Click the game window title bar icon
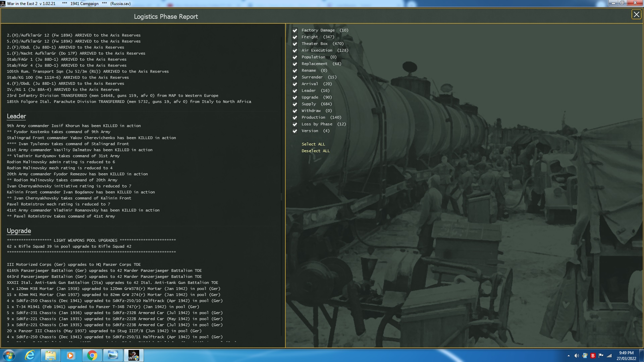The width and height of the screenshot is (644, 362). 3,4
